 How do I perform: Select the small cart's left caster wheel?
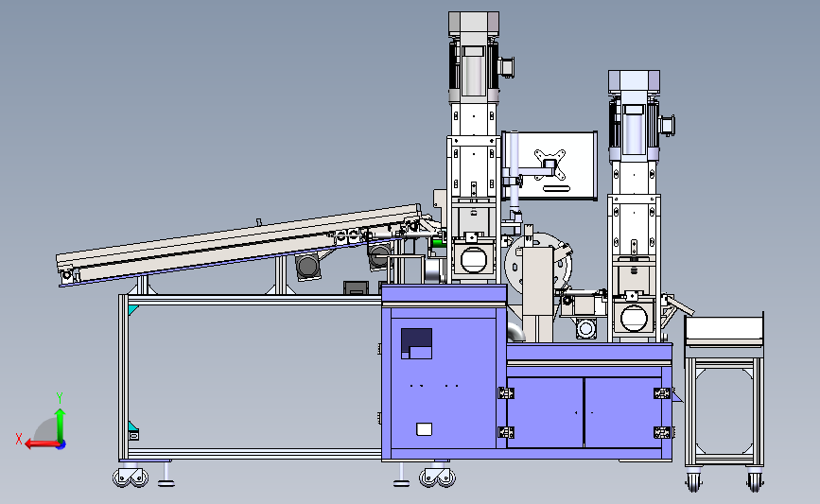(x=693, y=481)
